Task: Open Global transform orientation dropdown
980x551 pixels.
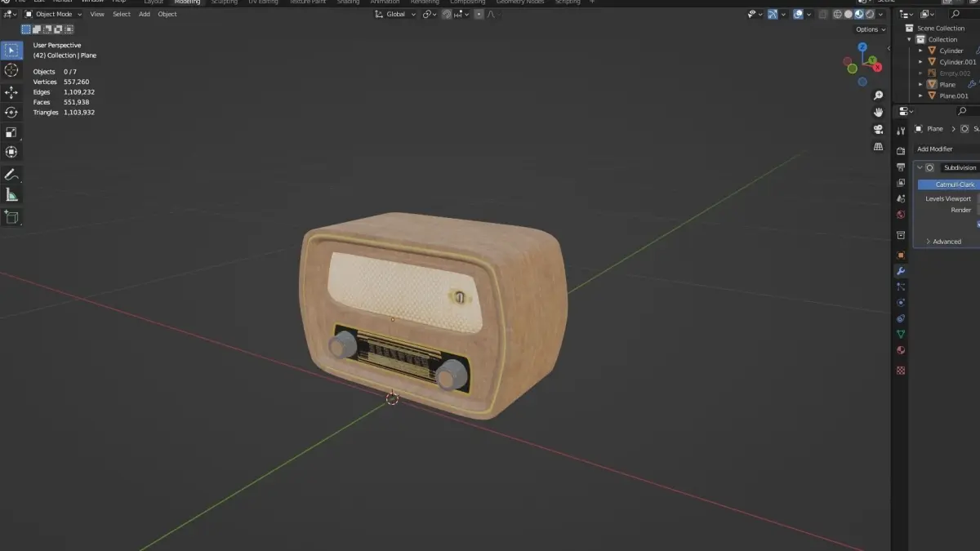Action: coord(395,14)
